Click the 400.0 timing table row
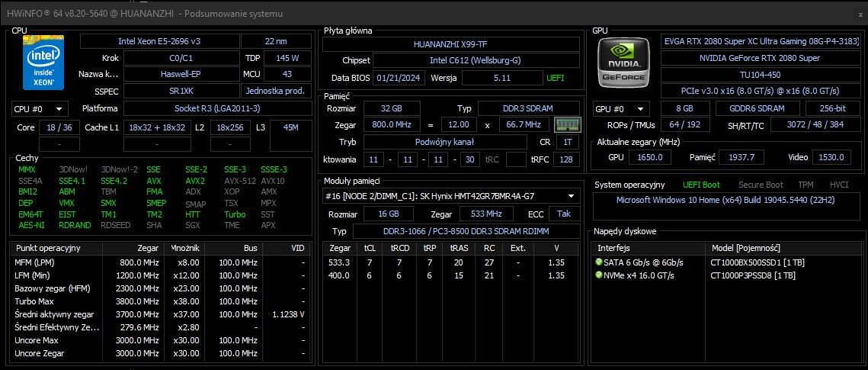 (x=451, y=275)
